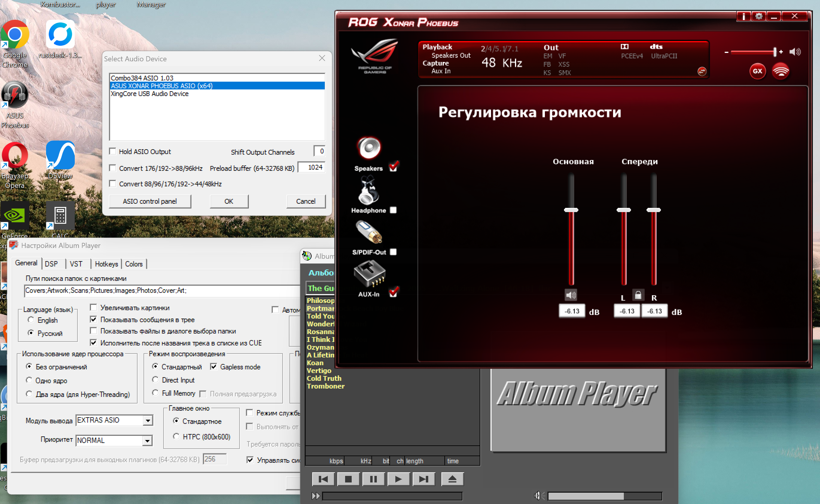Check Увеличивать картинки checkbox
Viewport: 820px width, 504px height.
click(94, 308)
